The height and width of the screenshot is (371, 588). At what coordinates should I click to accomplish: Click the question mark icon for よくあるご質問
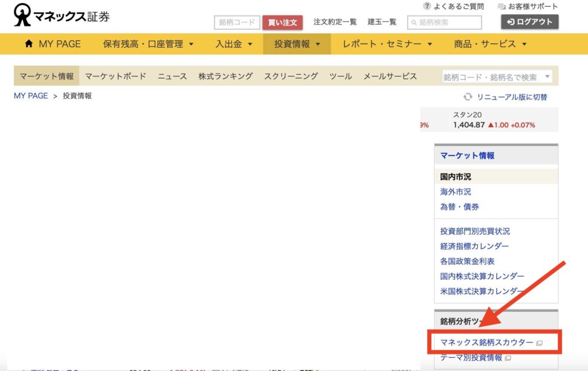point(427,6)
